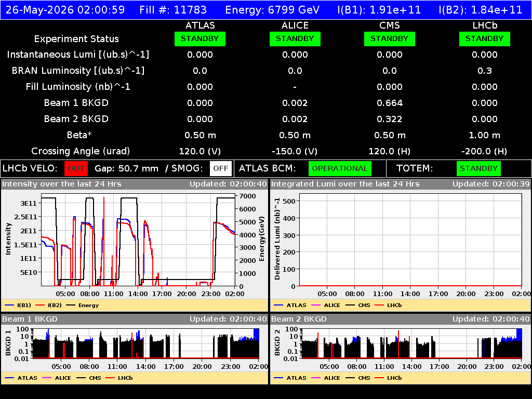
Task: Click the Beam 2 BKGD plot area
Action: 412,343
